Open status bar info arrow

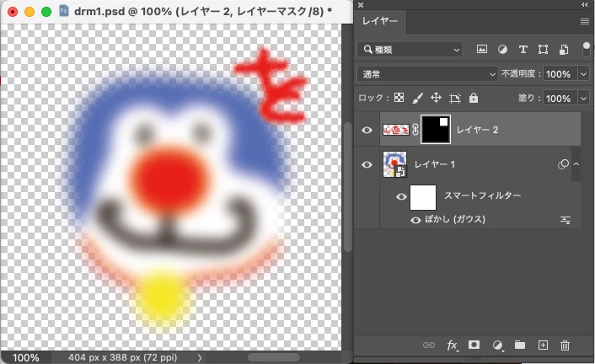click(200, 357)
